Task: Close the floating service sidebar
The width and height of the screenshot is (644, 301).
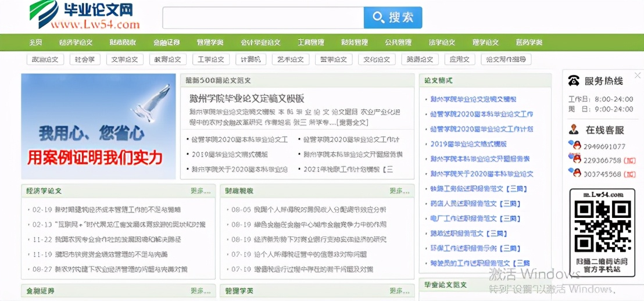Action: click(x=638, y=76)
